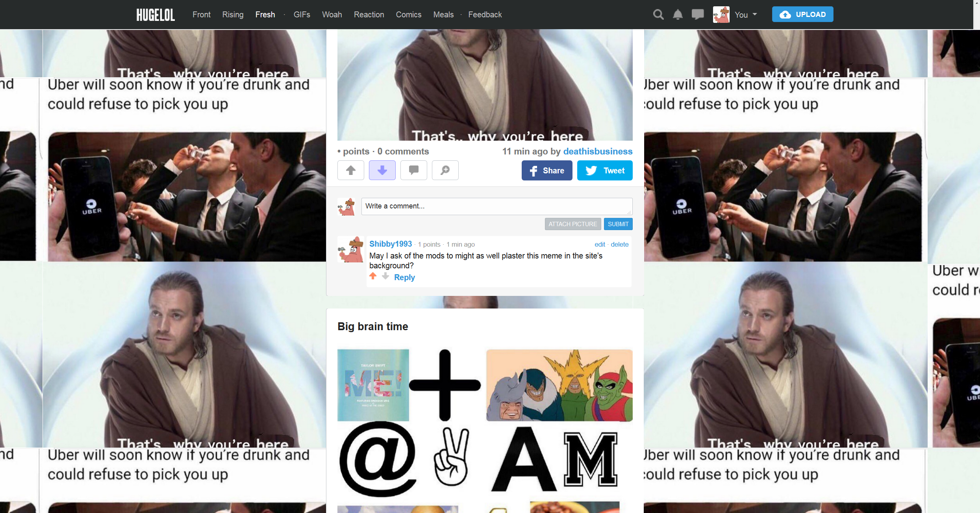Upvote the Shibby1993 comment
Screen dimensions: 980x513
pos(372,276)
